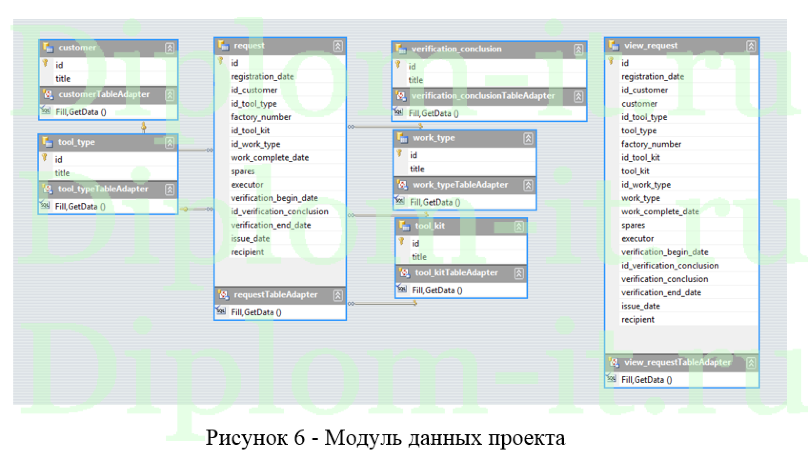Collapse the work_typeTableAdapter section

[527, 185]
